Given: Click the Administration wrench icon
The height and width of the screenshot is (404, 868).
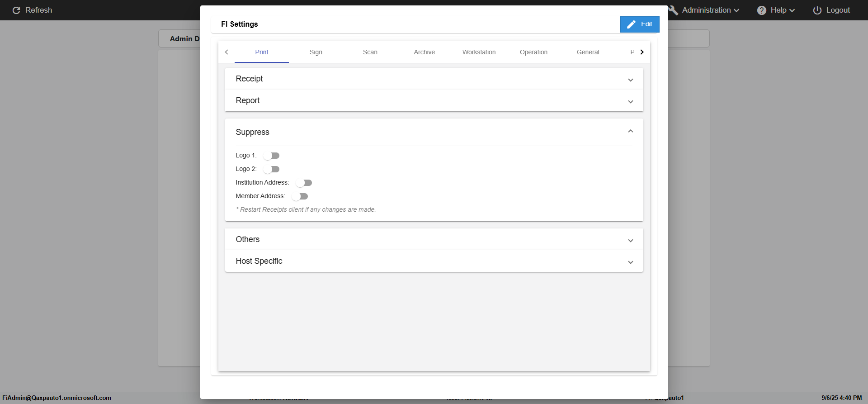Looking at the screenshot, I should (x=674, y=10).
